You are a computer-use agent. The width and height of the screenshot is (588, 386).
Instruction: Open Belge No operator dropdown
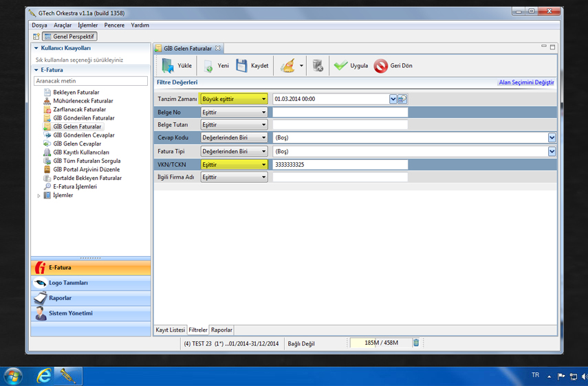234,113
